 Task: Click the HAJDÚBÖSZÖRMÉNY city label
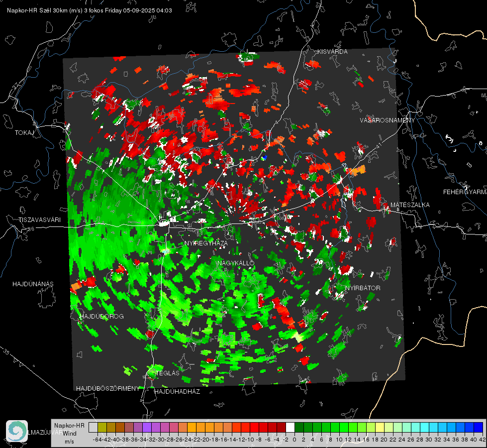(x=108, y=389)
